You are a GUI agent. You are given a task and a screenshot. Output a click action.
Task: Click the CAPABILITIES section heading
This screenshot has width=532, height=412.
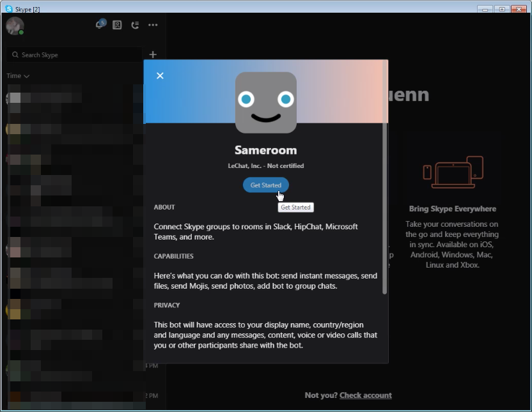(173, 256)
